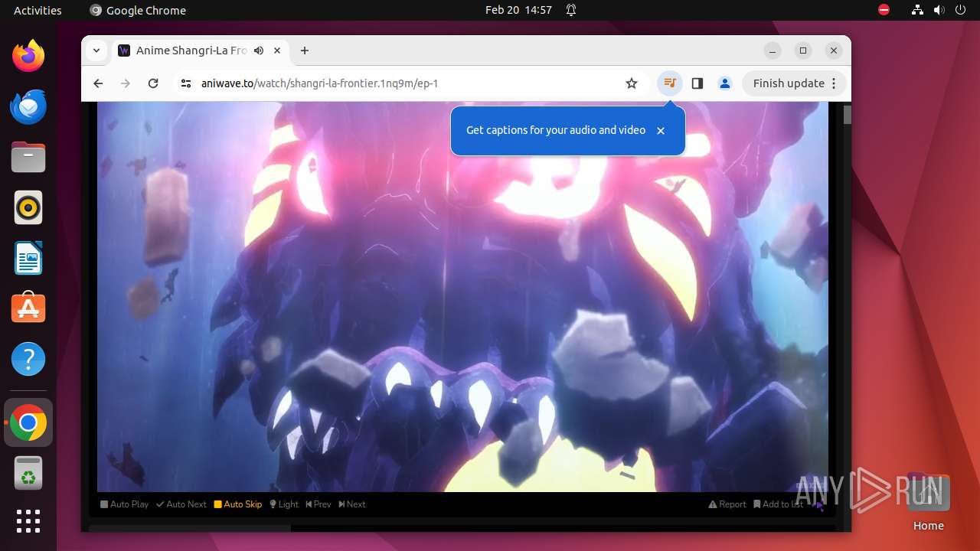The height and width of the screenshot is (551, 980).
Task: Click the Google Chrome dock icon
Action: coord(28,423)
